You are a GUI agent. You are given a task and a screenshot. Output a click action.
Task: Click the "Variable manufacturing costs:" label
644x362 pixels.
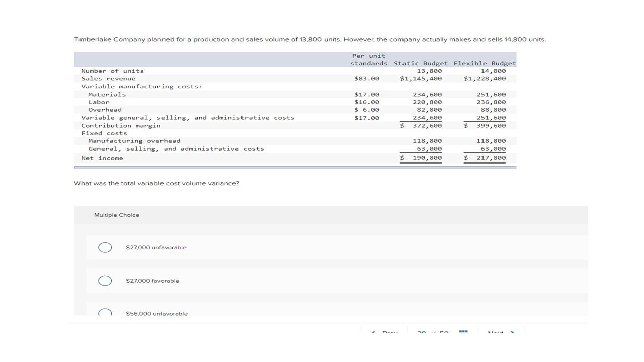[142, 87]
